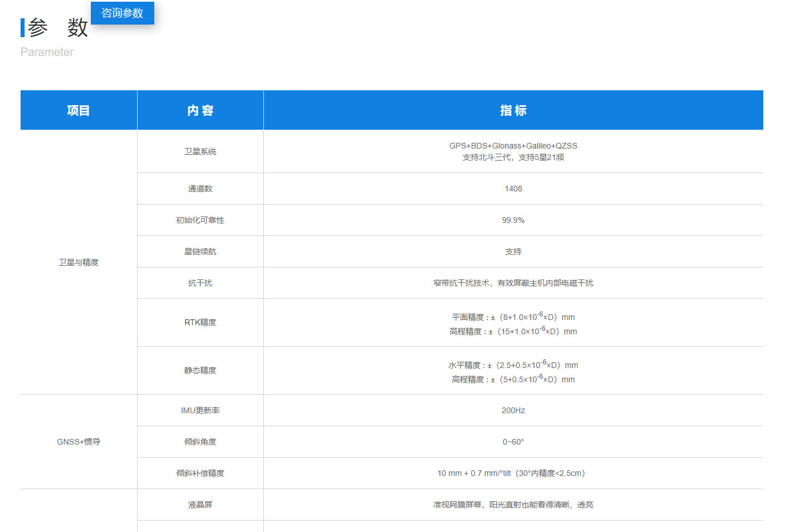Click the 通道数 value 1408
The height and width of the screenshot is (532, 785).
513,189
